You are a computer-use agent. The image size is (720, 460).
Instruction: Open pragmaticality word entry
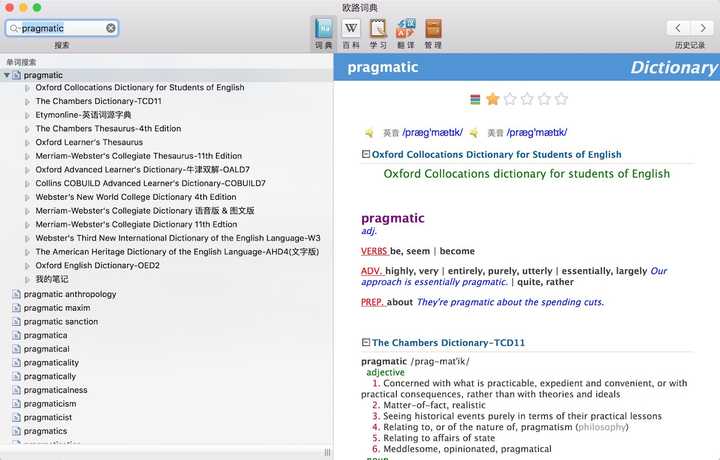(x=51, y=363)
